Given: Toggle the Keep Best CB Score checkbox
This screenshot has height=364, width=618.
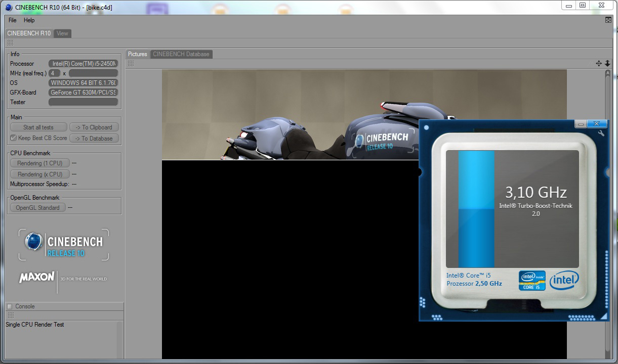Looking at the screenshot, I should [x=14, y=138].
